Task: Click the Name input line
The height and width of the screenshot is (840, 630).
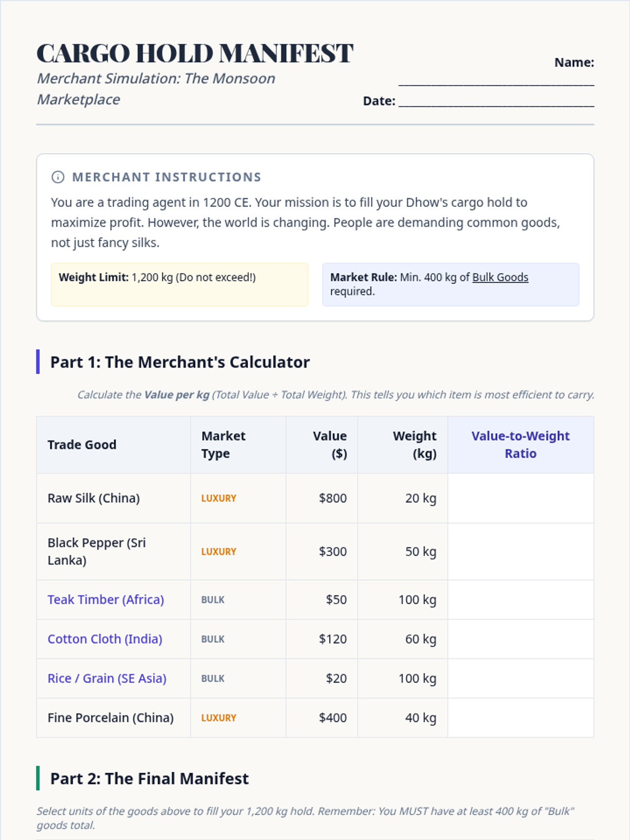Action: (496, 79)
